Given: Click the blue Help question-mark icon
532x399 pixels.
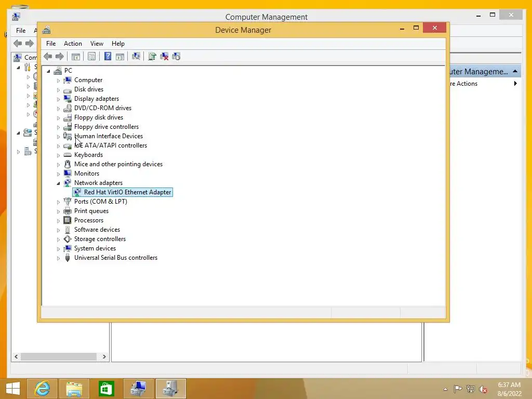Looking at the screenshot, I should tap(108, 56).
